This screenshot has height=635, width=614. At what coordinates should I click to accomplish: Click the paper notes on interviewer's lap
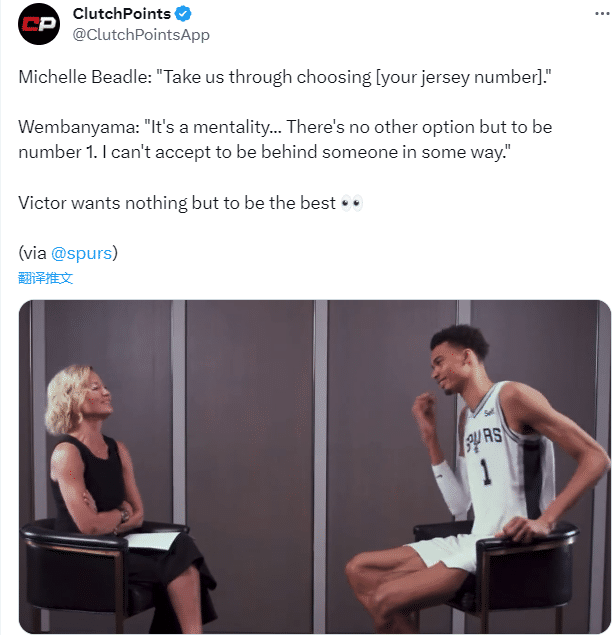tap(152, 541)
